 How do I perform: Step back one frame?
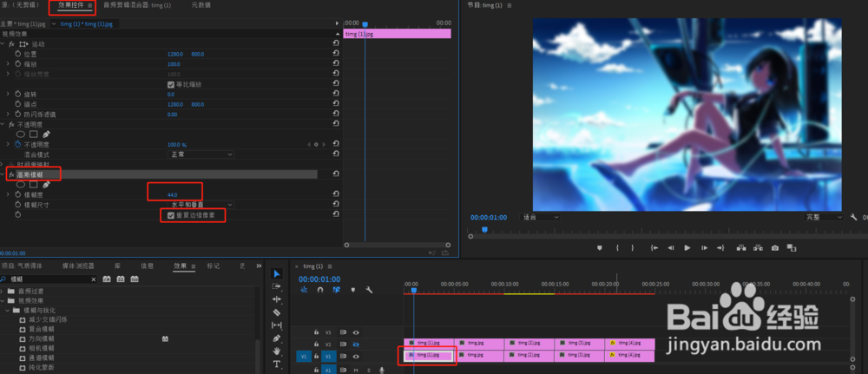[x=671, y=248]
